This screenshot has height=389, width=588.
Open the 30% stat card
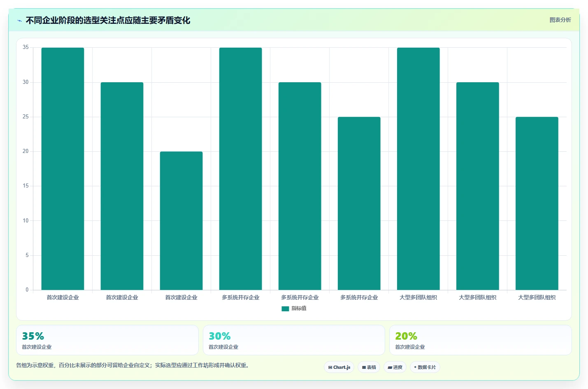294,340
